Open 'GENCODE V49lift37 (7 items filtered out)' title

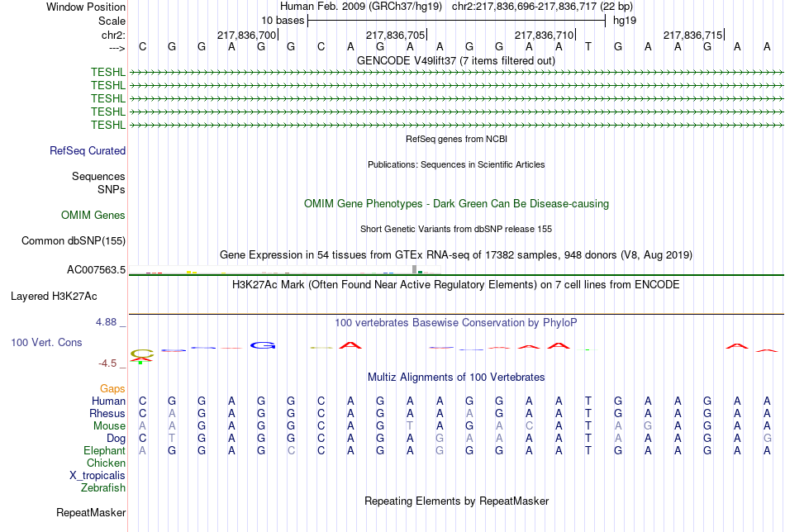pos(456,61)
